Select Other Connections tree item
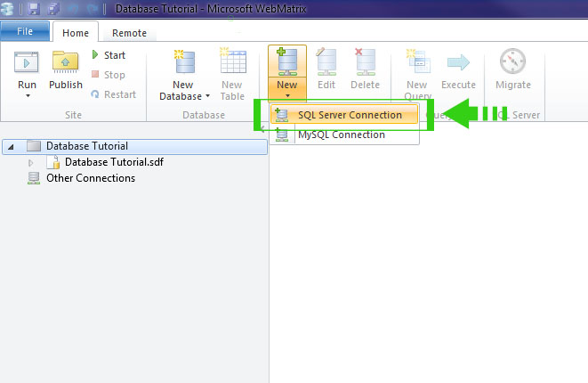This screenshot has height=383, width=588. (x=91, y=178)
